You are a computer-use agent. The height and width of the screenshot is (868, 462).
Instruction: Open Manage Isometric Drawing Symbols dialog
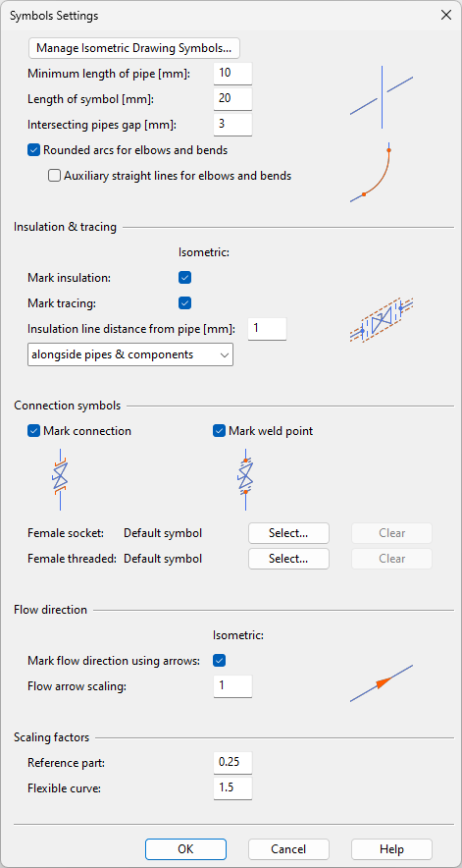(134, 48)
